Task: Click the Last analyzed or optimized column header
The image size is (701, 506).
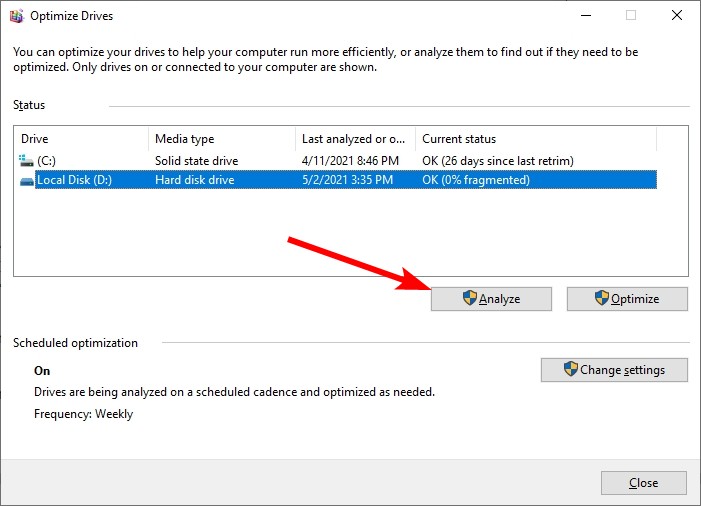Action: (x=355, y=139)
